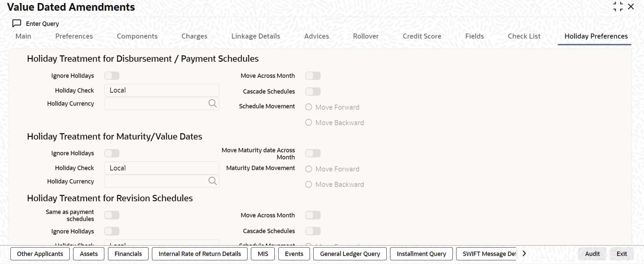Open the Credit Score tab

coord(422,36)
